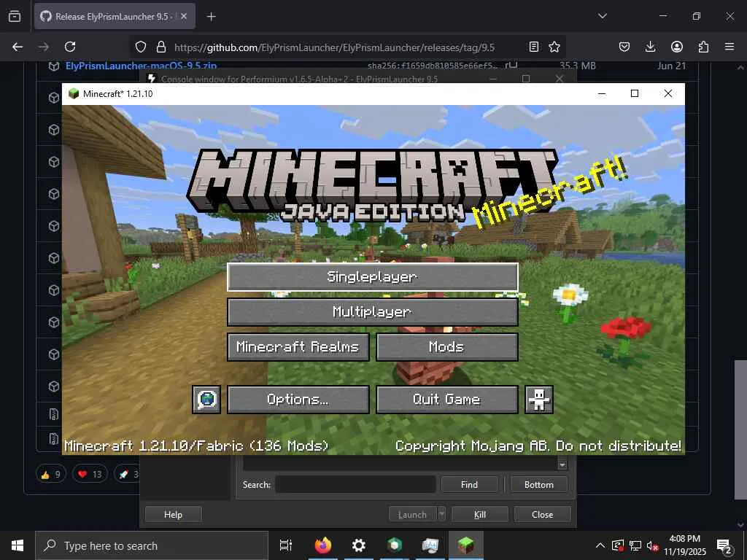
Task: Open the Save to Pocket icon
Action: (624, 47)
